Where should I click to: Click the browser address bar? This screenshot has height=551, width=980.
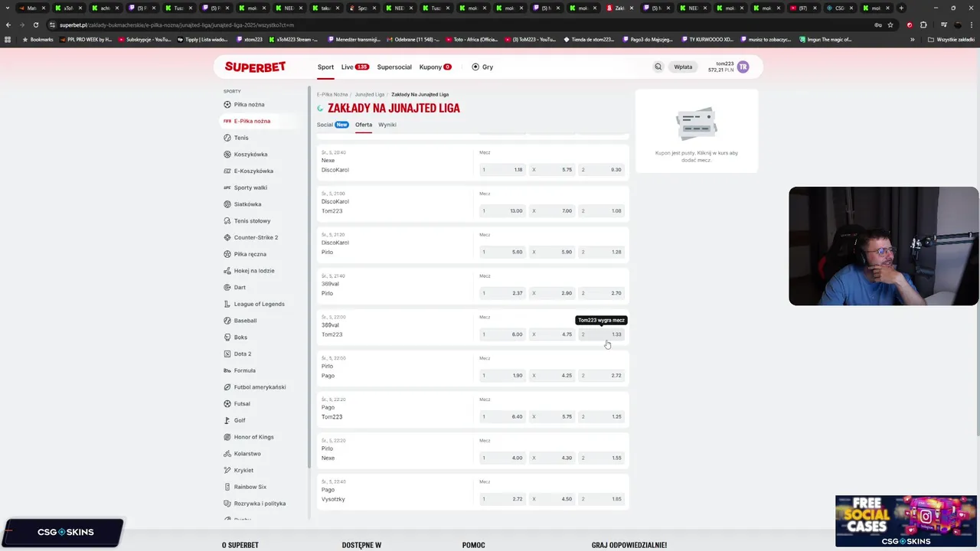(x=459, y=24)
